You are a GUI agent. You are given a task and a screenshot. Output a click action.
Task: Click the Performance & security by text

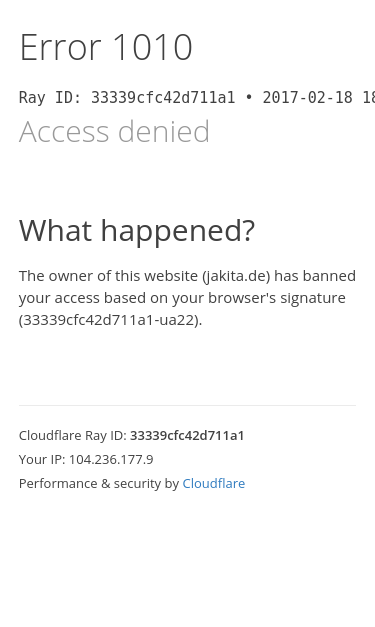tap(99, 483)
